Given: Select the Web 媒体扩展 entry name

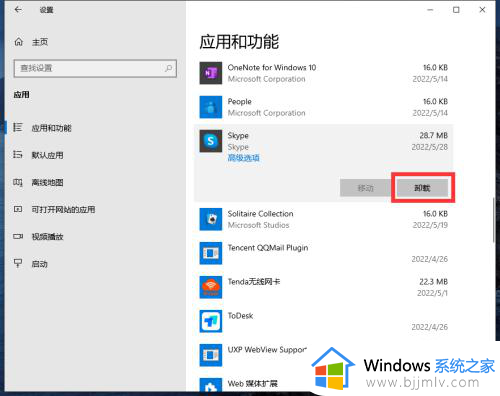Looking at the screenshot, I should point(252,384).
